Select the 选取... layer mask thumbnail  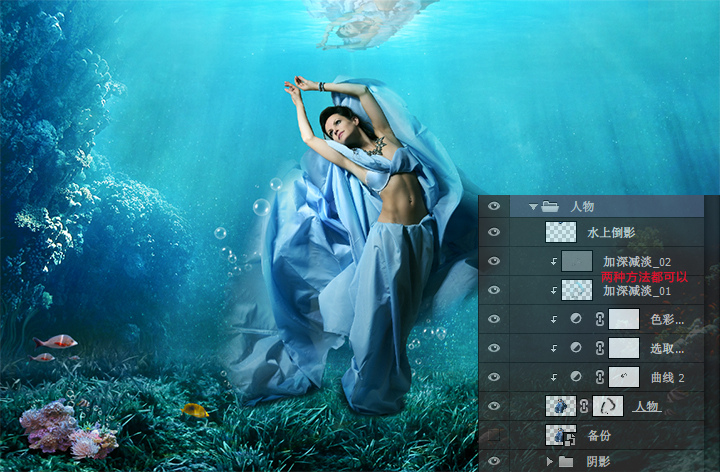624,348
